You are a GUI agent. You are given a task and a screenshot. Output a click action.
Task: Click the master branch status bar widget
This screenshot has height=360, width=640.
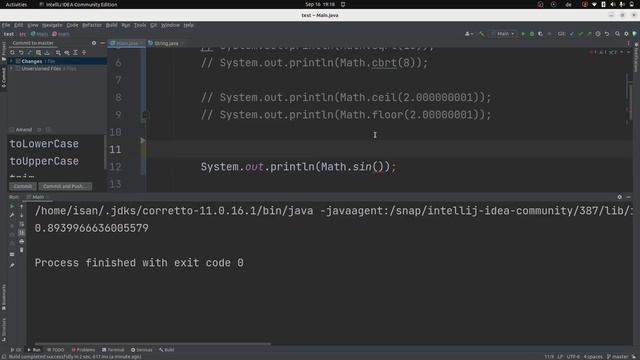pos(618,357)
